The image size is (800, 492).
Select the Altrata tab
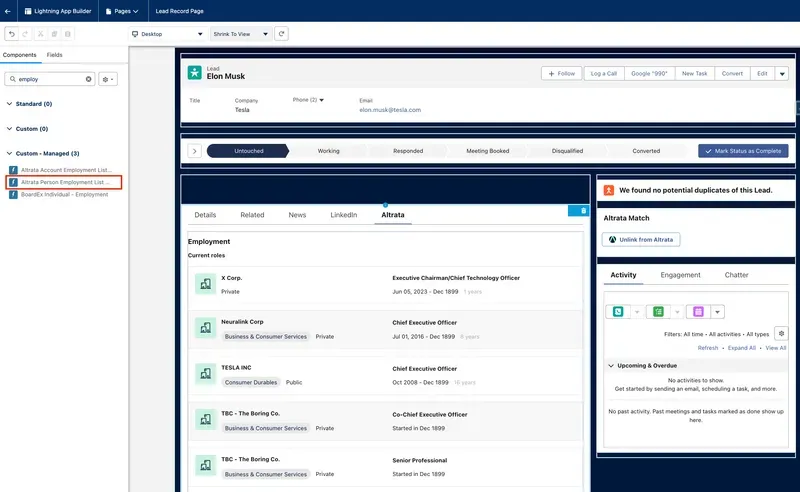coord(393,215)
